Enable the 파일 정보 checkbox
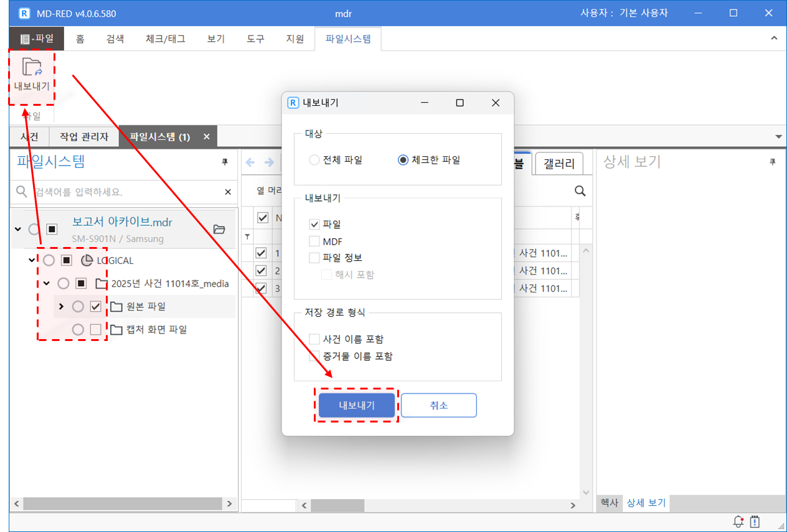 point(314,258)
